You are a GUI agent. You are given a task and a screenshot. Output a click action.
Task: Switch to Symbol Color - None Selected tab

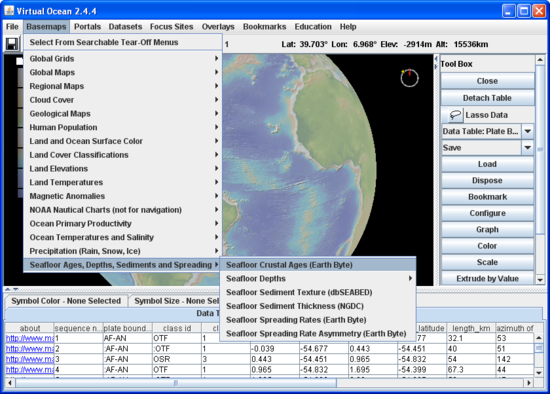66,301
